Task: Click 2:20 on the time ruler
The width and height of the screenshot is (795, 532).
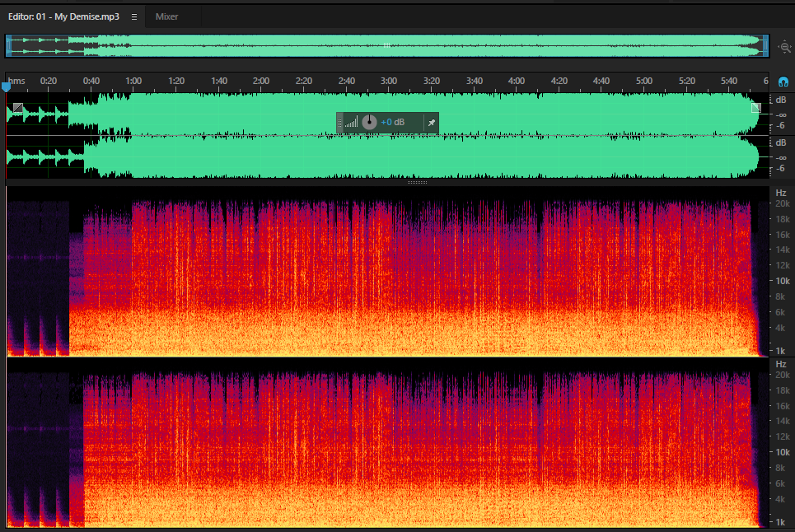Action: tap(304, 81)
